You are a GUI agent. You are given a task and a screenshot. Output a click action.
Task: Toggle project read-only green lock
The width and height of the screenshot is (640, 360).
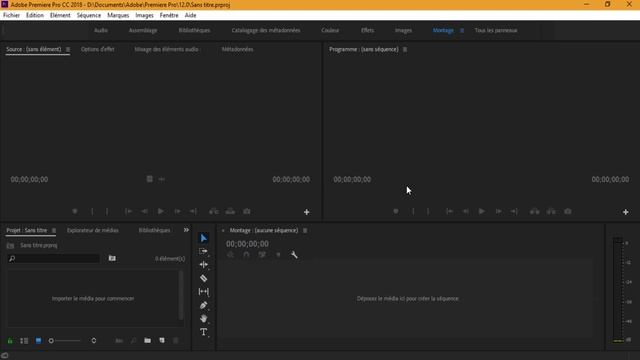click(x=10, y=340)
